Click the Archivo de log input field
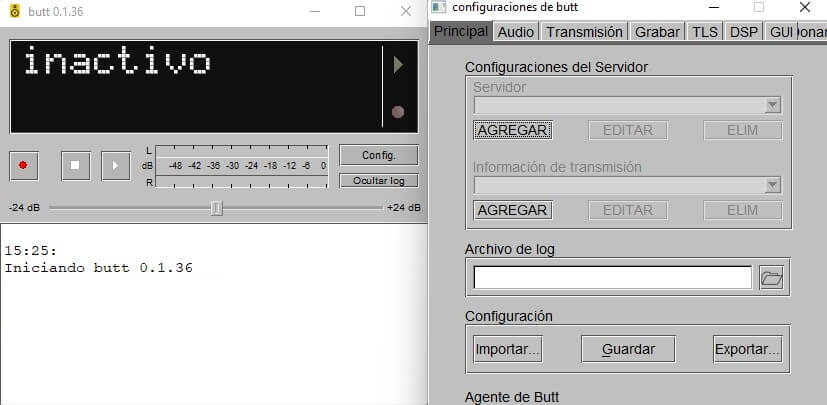The image size is (827, 405). click(612, 278)
